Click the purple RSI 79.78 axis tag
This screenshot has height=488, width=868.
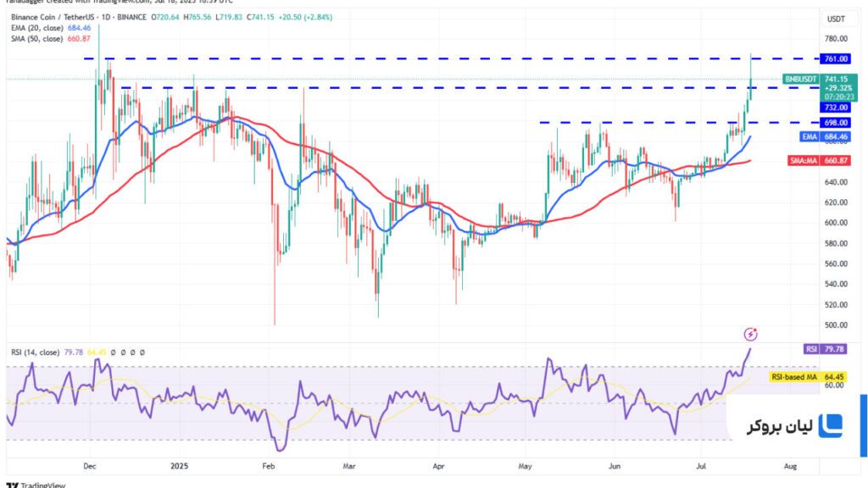pyautogui.click(x=825, y=349)
